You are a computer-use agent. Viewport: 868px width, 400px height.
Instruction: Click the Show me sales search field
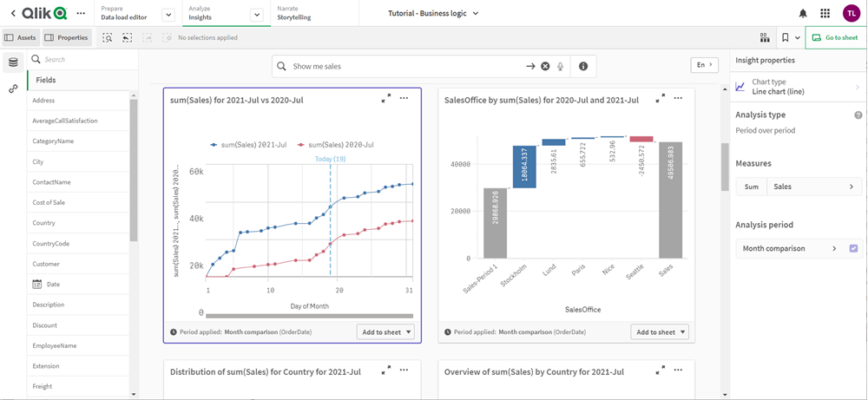click(x=404, y=66)
